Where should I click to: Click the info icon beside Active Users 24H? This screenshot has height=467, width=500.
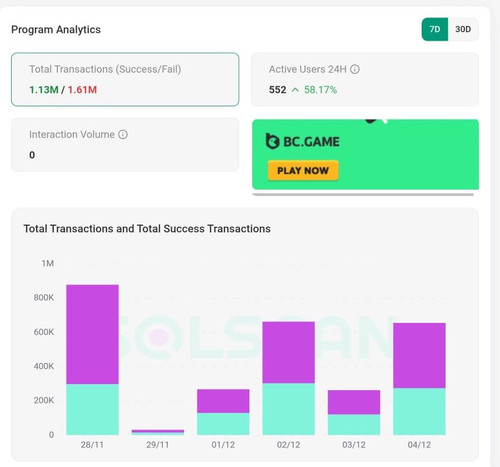355,69
